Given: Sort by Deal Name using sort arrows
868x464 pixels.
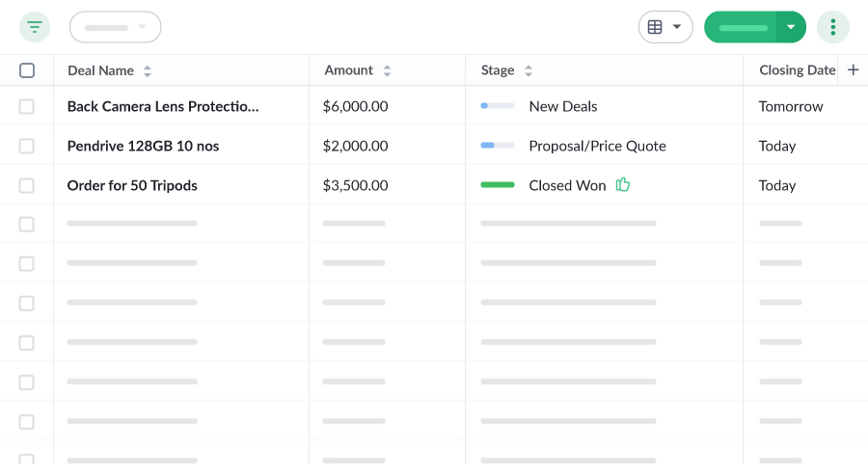Looking at the screenshot, I should 148,70.
